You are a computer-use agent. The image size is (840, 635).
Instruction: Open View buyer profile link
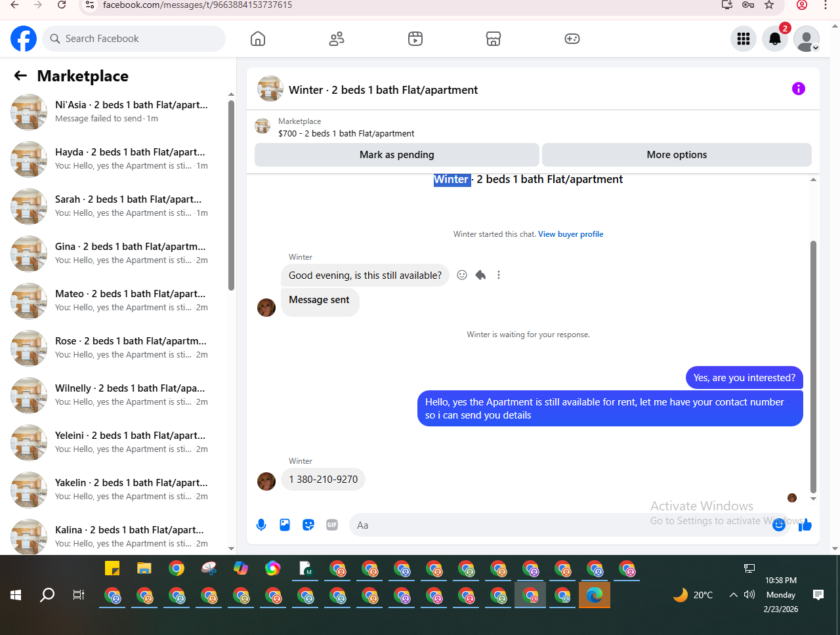[570, 234]
